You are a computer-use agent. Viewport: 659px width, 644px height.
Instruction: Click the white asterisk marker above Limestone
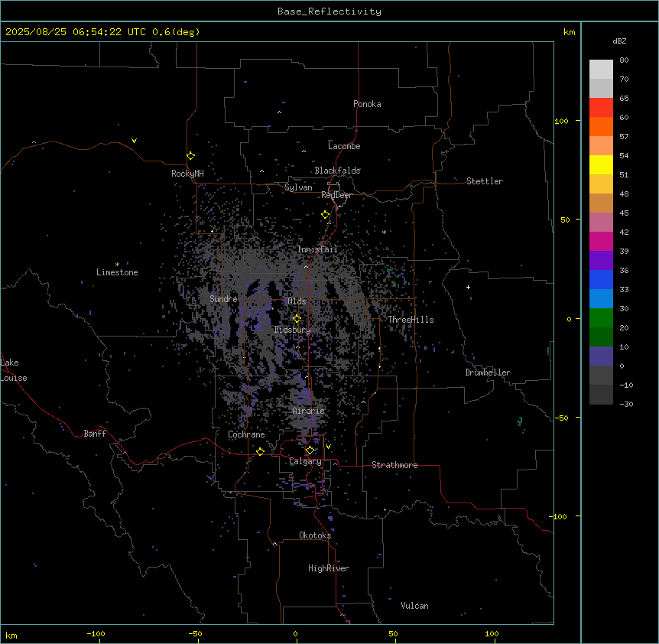click(x=117, y=265)
